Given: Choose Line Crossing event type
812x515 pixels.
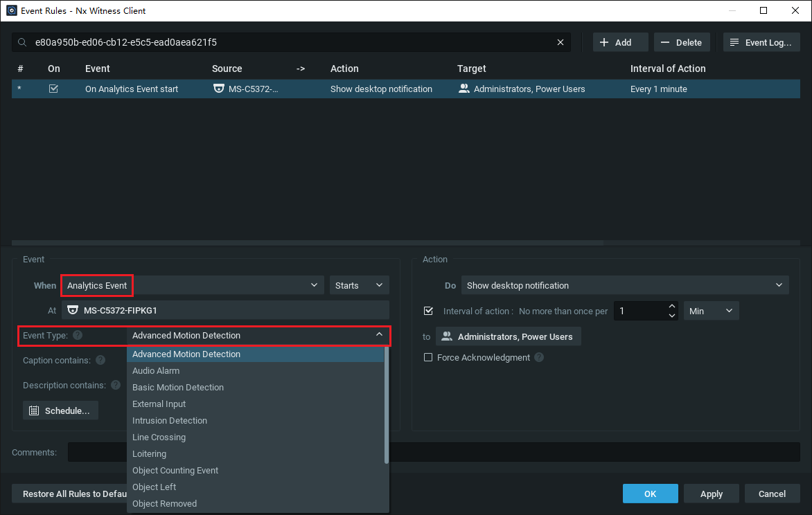Looking at the screenshot, I should pos(256,437).
